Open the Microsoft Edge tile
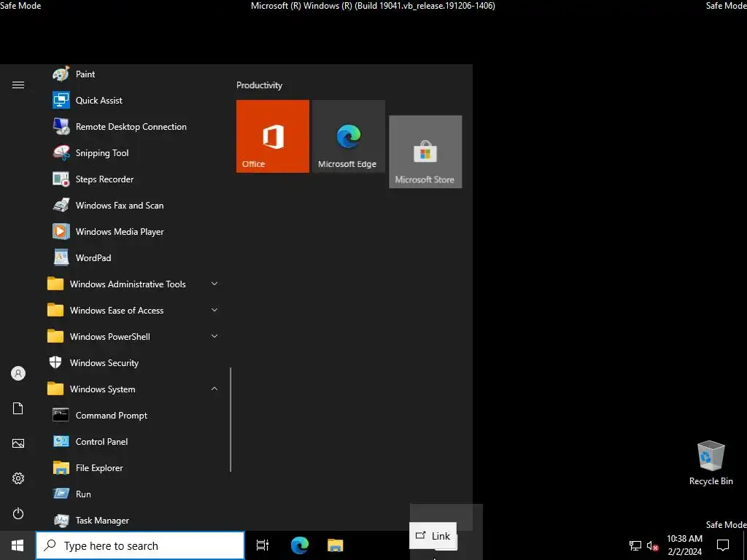The height and width of the screenshot is (560, 747). (348, 136)
